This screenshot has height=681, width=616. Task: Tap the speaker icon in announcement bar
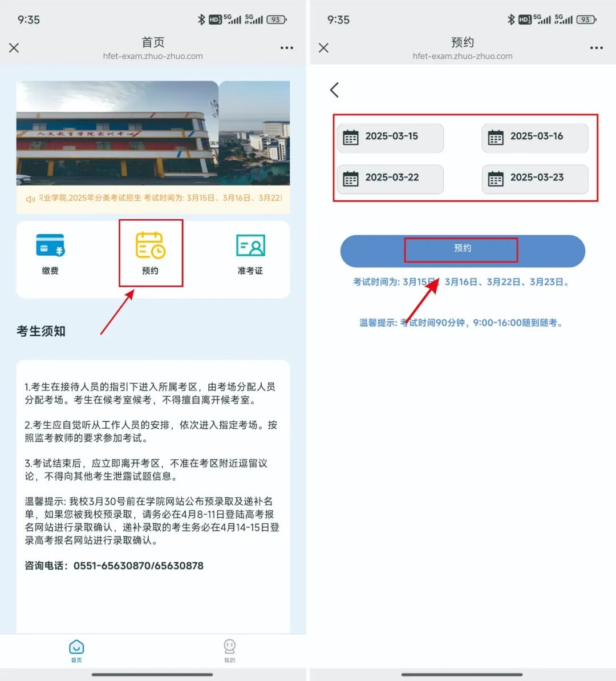30,199
